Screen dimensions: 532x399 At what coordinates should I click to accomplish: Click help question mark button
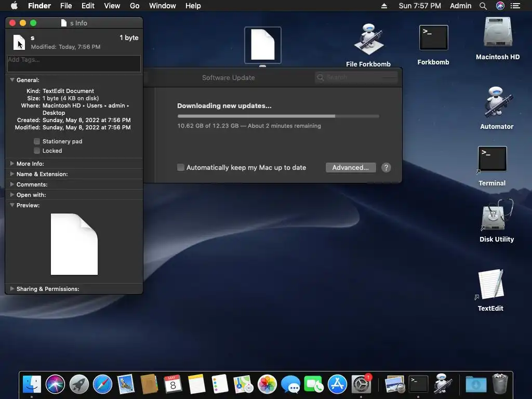click(x=386, y=167)
